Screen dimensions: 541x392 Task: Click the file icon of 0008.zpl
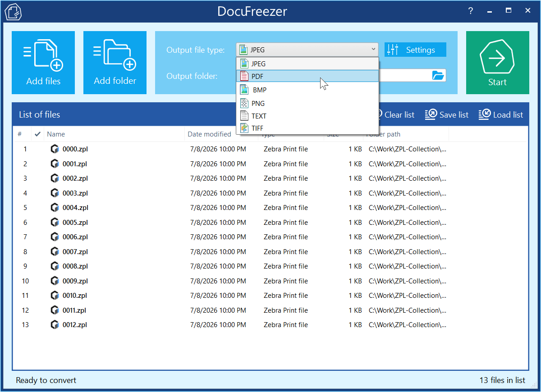click(55, 266)
